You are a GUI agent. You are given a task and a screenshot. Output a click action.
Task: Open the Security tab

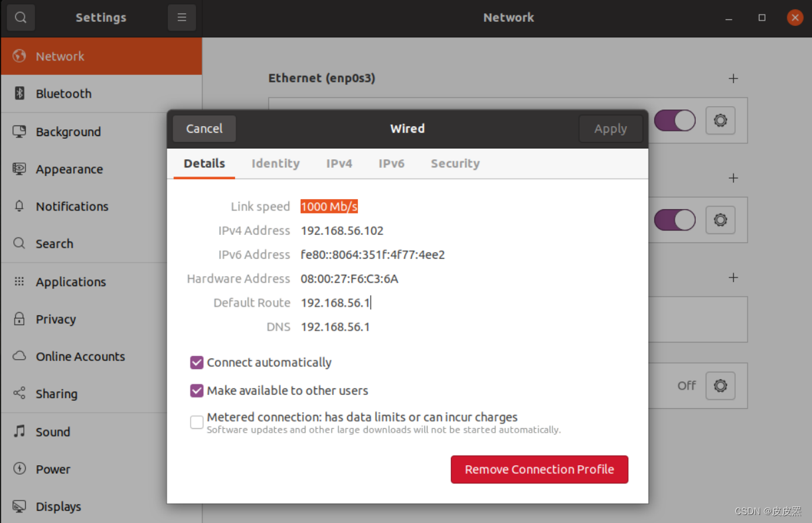pos(455,163)
